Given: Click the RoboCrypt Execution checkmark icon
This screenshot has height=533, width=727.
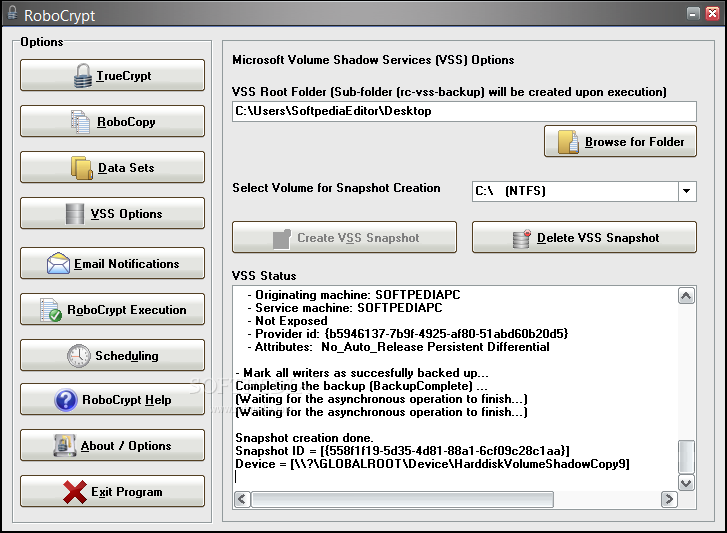Looking at the screenshot, I should [x=51, y=310].
